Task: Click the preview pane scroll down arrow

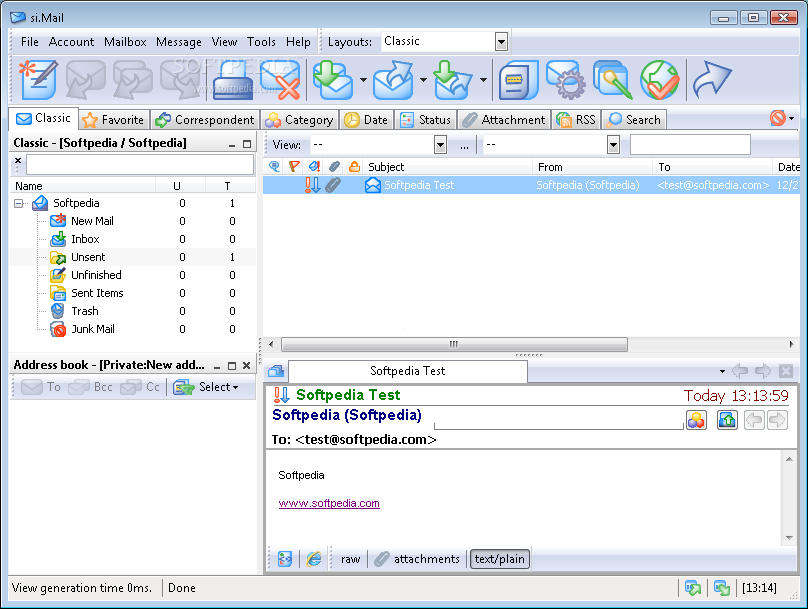Action: tap(789, 537)
